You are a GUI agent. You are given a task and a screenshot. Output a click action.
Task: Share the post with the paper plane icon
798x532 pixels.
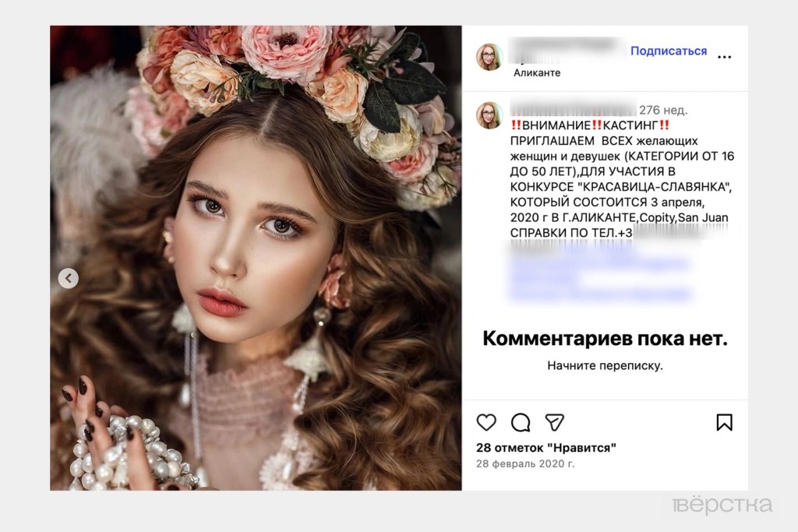coord(554,422)
